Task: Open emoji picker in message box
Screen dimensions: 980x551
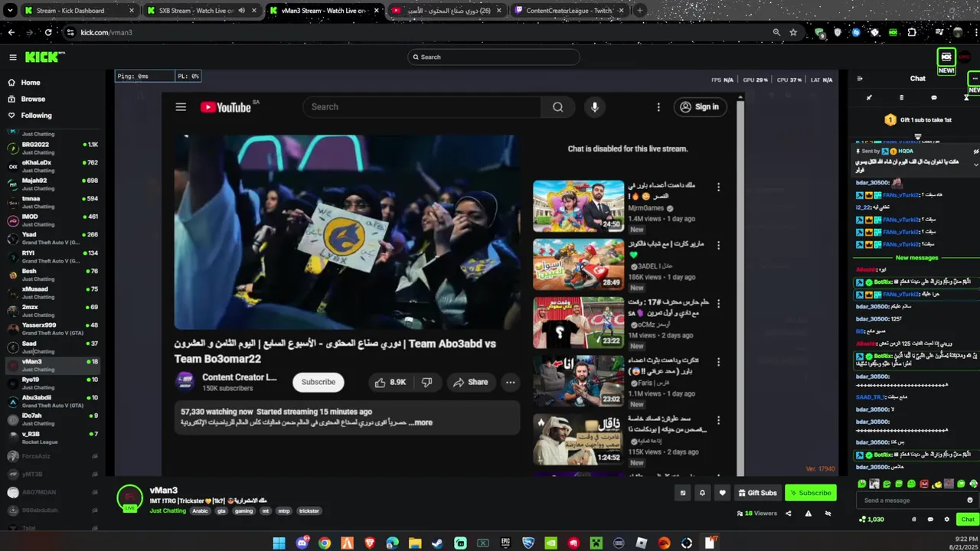Action: pyautogui.click(x=970, y=500)
